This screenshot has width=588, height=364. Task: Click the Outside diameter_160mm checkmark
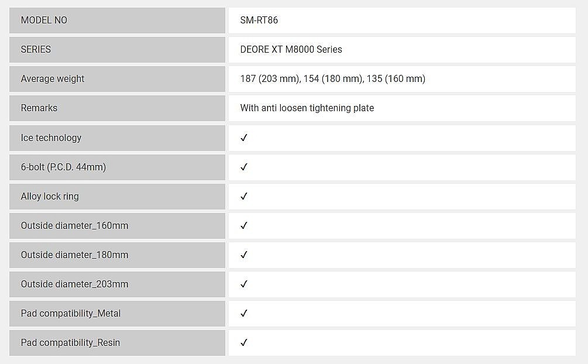[x=244, y=225]
